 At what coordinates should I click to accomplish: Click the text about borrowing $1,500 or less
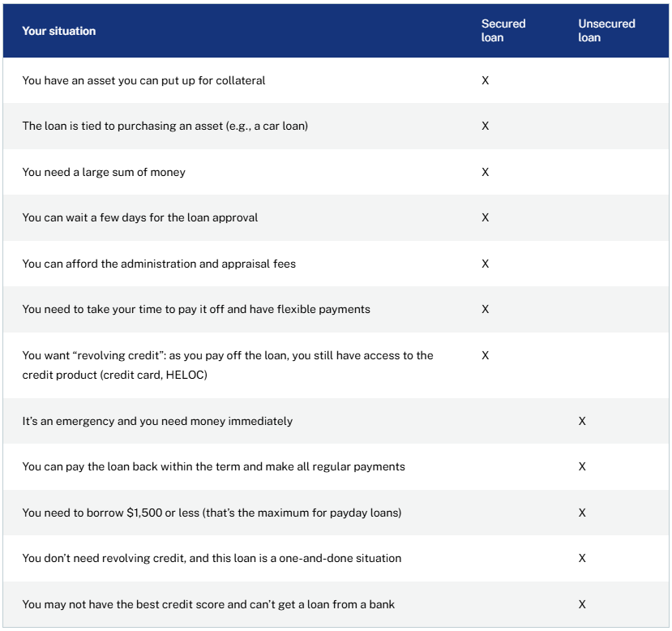212,513
